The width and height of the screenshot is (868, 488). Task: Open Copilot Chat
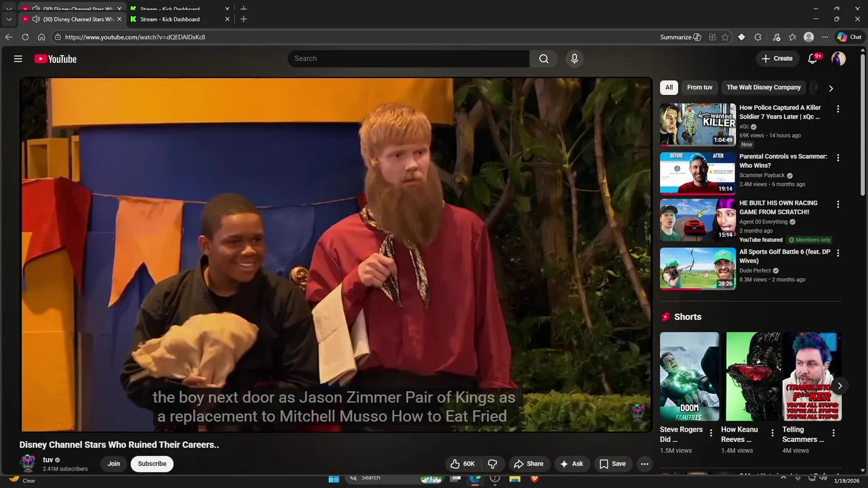850,37
